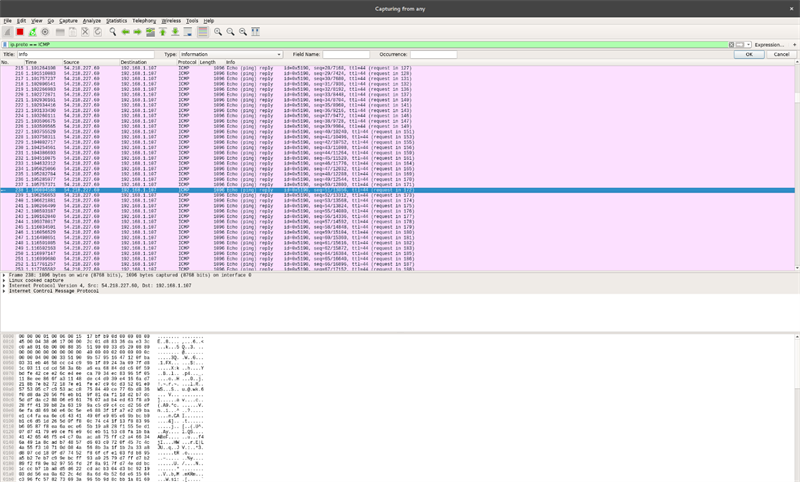Viewport: 800px width, 482px height.
Task: Open the Statistics menu
Action: coord(116,20)
